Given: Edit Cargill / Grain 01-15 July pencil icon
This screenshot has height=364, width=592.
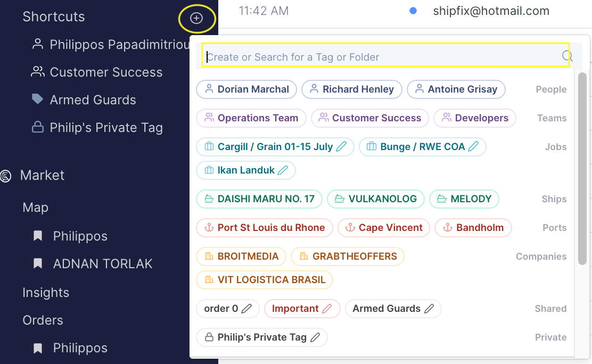Looking at the screenshot, I should click(342, 147).
